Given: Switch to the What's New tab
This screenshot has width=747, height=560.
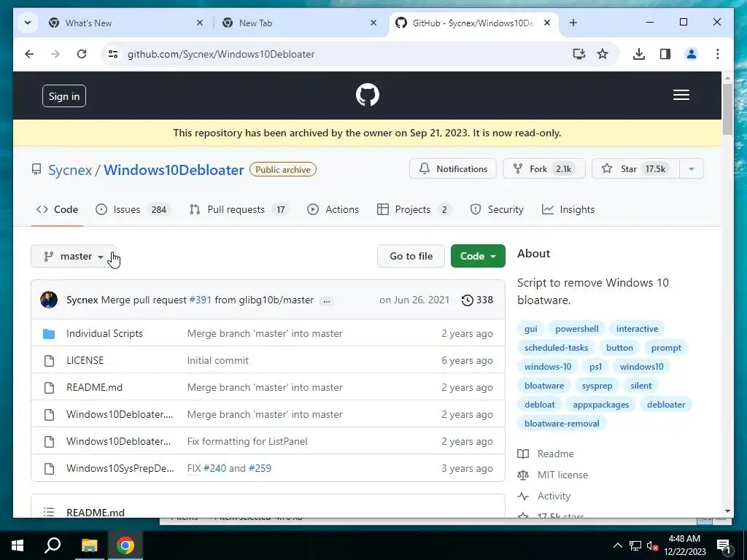Looking at the screenshot, I should click(125, 23).
